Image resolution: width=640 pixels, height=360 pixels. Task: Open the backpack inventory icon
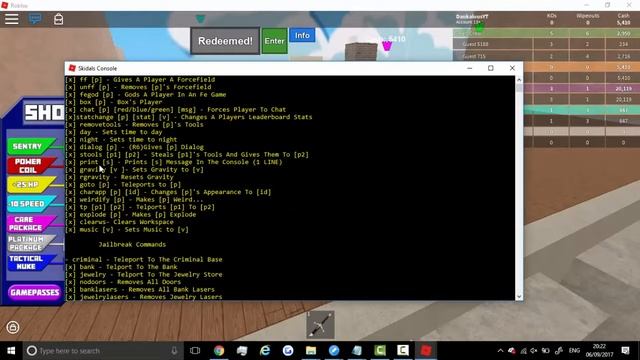point(58,19)
